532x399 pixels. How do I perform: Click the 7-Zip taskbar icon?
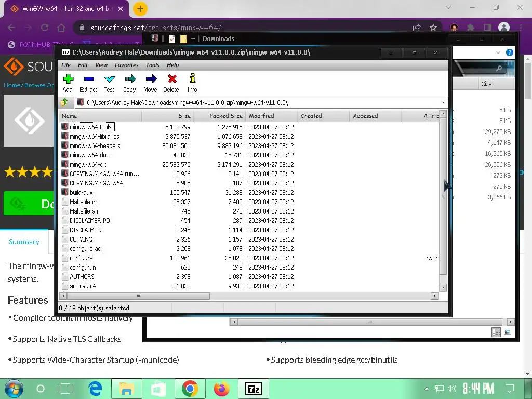(x=254, y=389)
